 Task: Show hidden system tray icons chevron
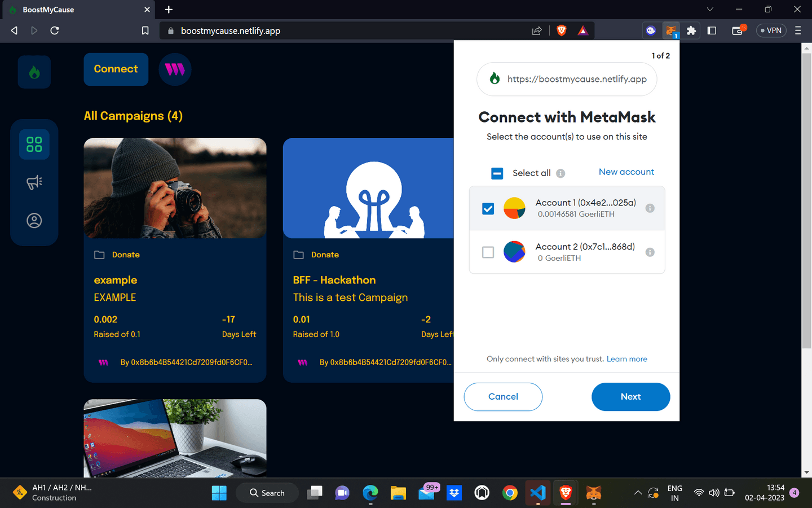point(638,493)
